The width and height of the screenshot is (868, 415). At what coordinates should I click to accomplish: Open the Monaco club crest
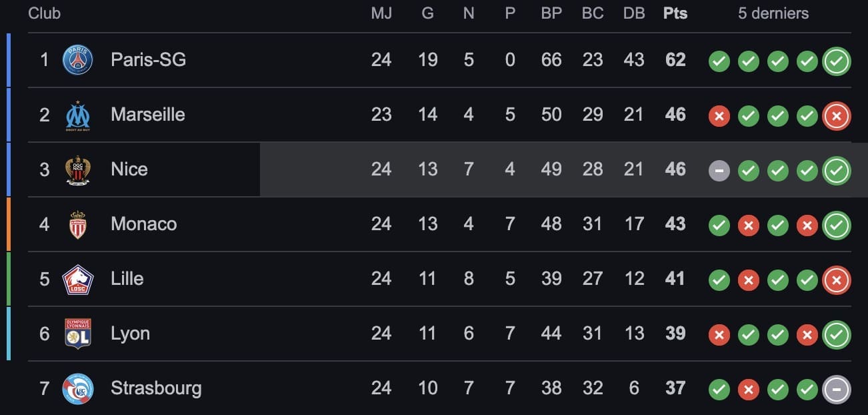coord(78,224)
